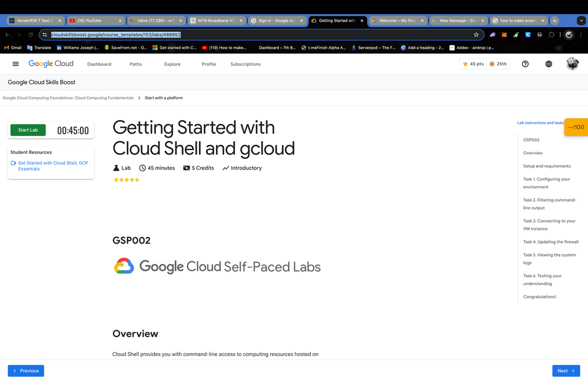Open the site information icon in the address bar
This screenshot has width=588, height=382.
[x=45, y=35]
